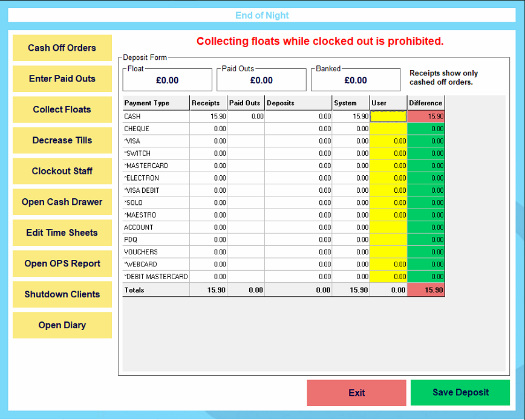Select the *WEBCARD payment type label
525x420 pixels.
click(x=140, y=264)
